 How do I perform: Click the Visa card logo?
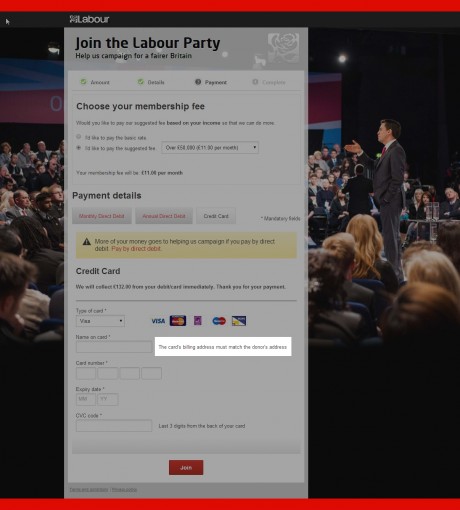pos(158,321)
